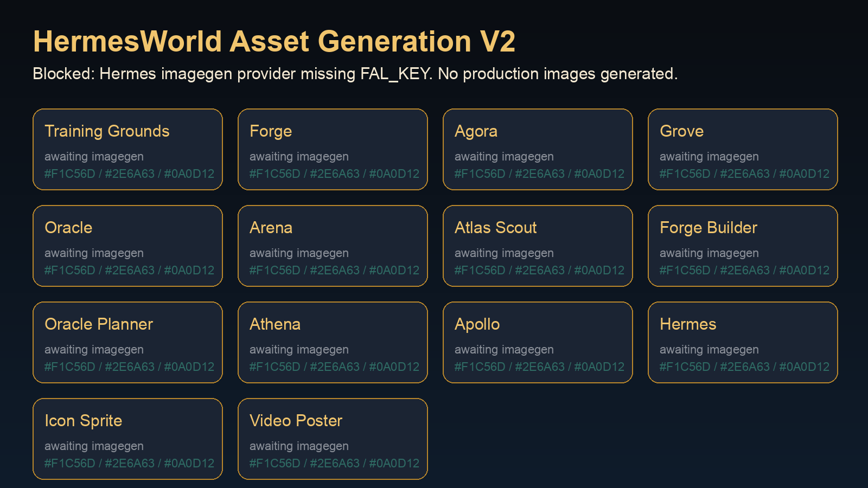Open the Agora asset card
This screenshot has width=868, height=488.
point(538,150)
